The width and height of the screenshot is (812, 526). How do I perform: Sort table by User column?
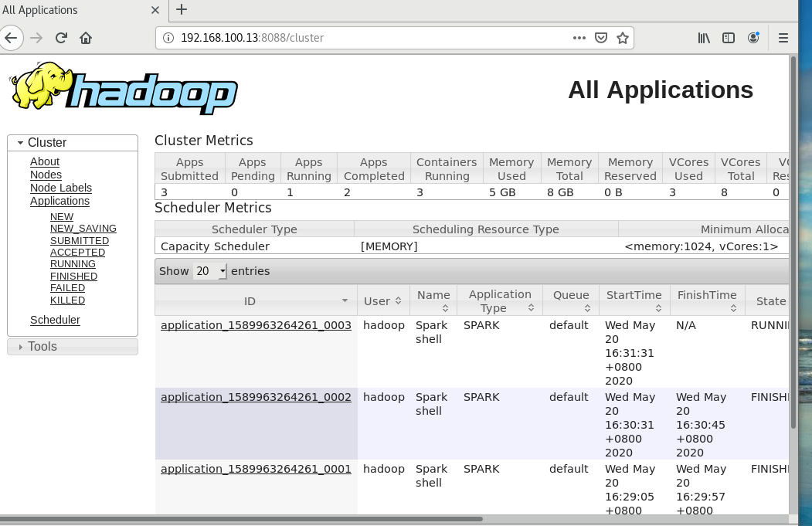coord(383,300)
